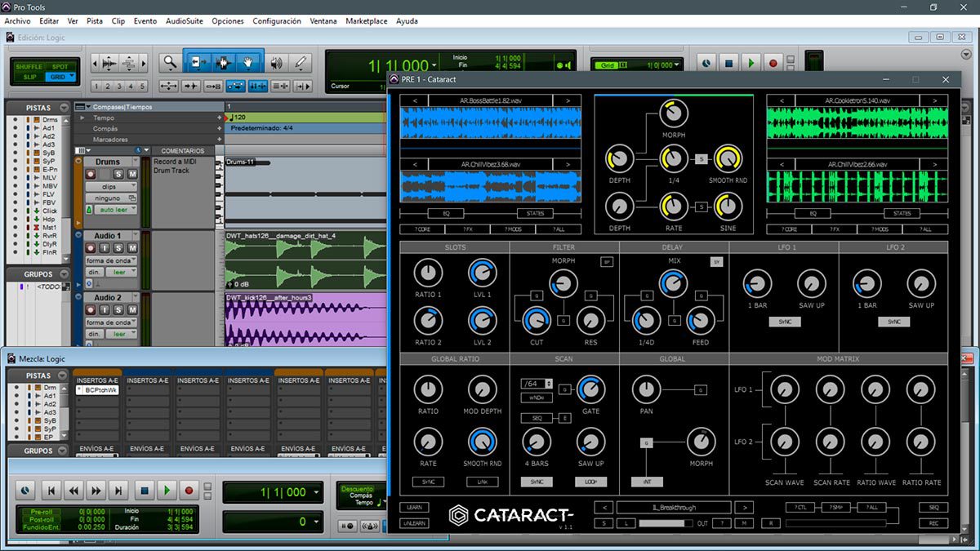Screen dimensions: 980x551
Task: Click the Edit window stop button
Action: pyautogui.click(x=729, y=62)
